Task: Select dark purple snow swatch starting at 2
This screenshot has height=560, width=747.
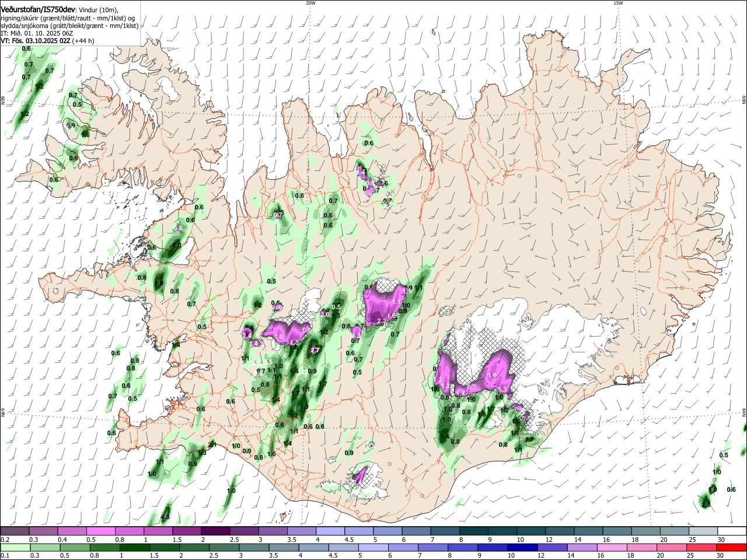Action: 215,531
